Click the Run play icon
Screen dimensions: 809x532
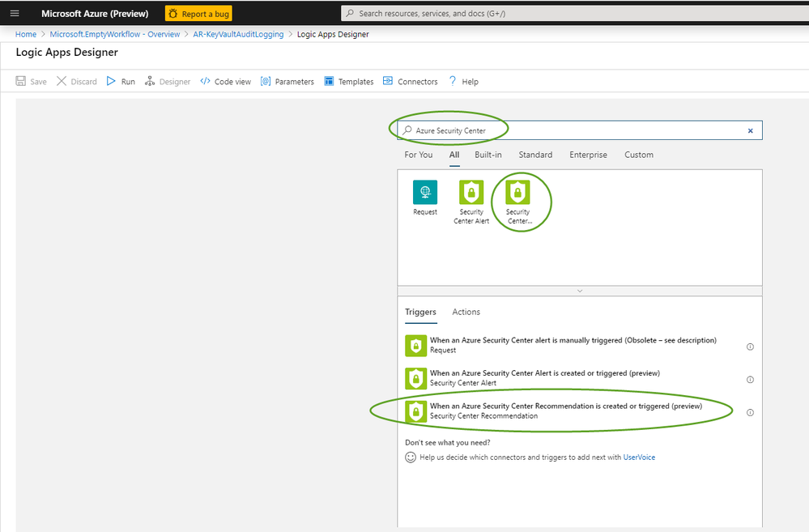[111, 81]
